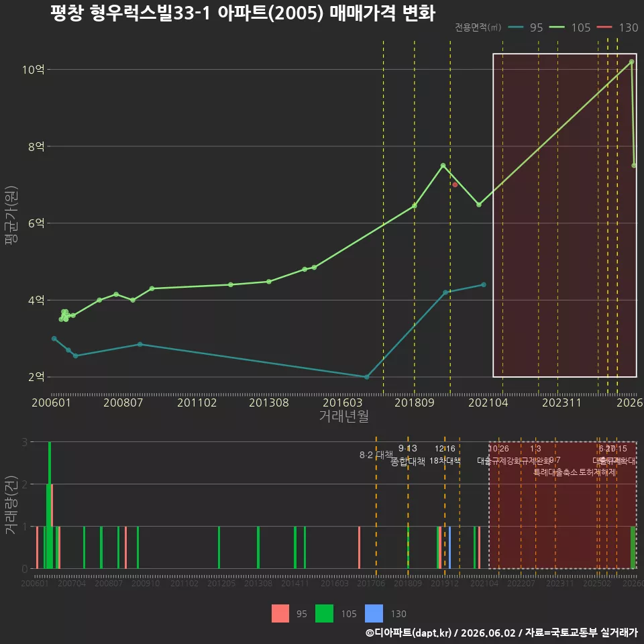Viewport: 644px width, 644px height.
Task: Select the 95 line entry in top legend
Action: (x=526, y=28)
